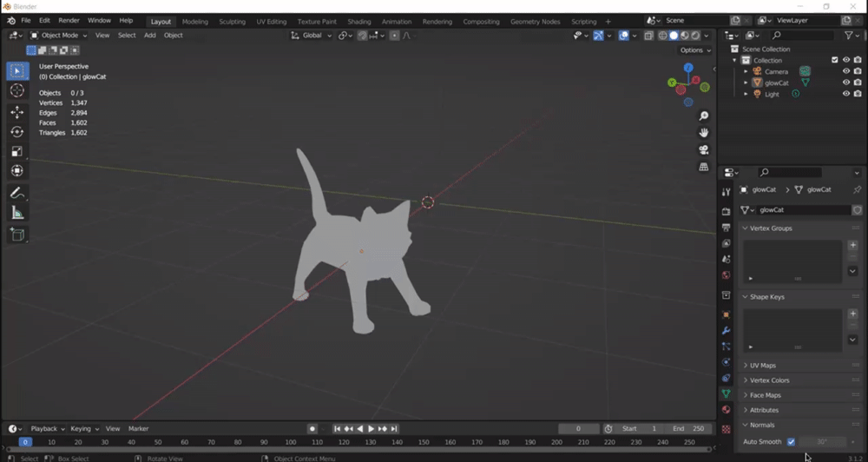The height and width of the screenshot is (462, 868).
Task: Click timeline horizontal scrollbar
Action: [358, 449]
